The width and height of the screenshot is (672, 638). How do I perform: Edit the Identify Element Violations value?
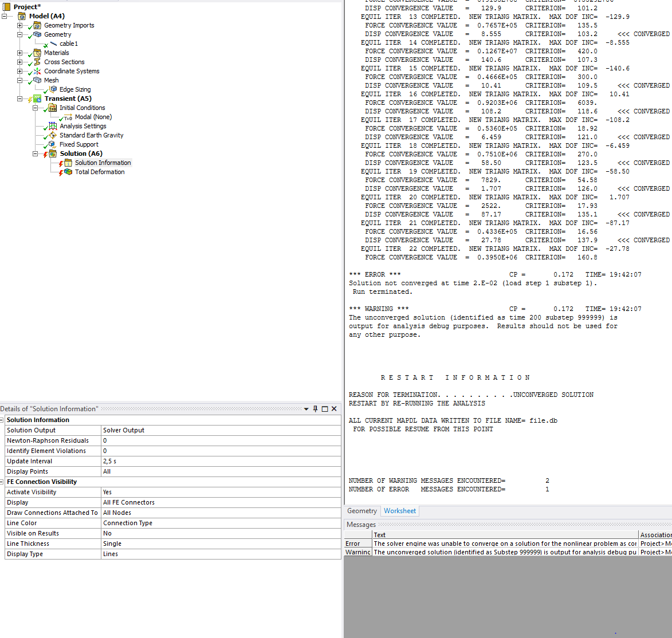click(x=221, y=451)
